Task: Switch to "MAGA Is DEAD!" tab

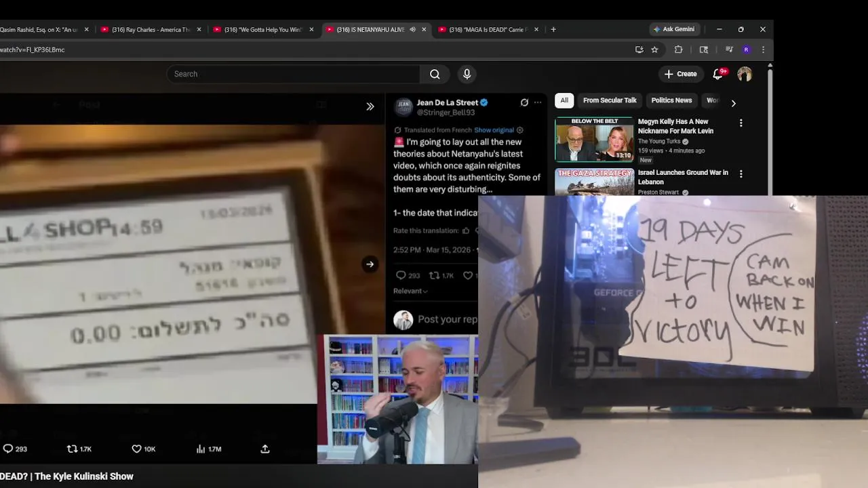Action: 488,29
